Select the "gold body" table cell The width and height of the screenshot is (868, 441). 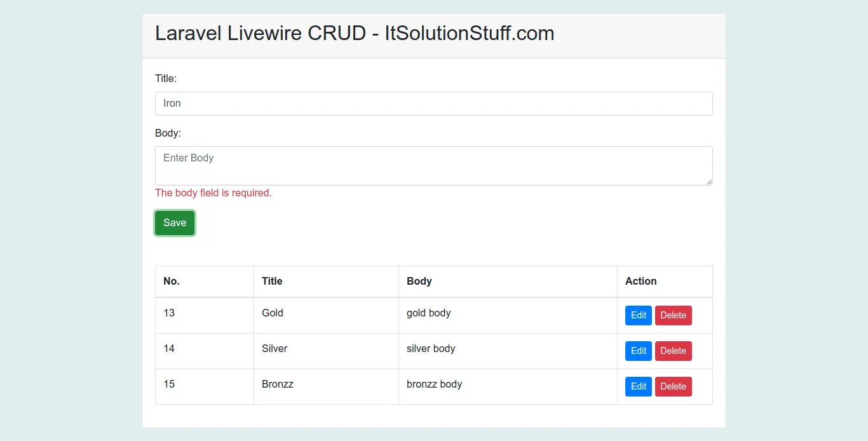[428, 313]
